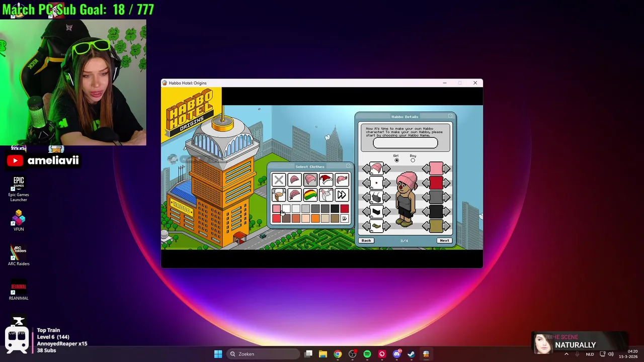Open the Windows Start menu
The height and width of the screenshot is (362, 644).
point(218,354)
